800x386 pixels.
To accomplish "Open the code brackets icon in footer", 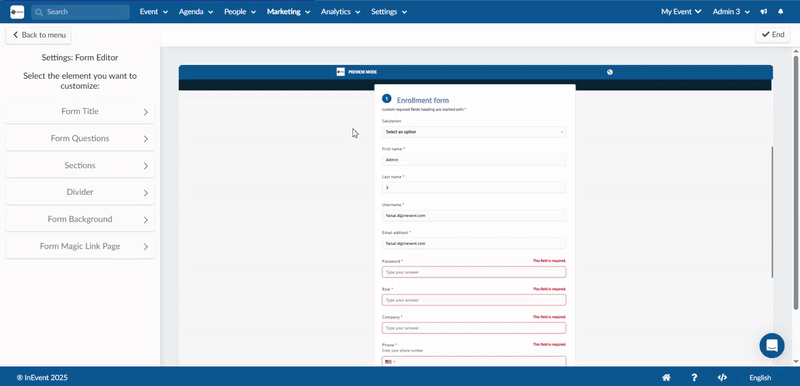I will [x=722, y=378].
